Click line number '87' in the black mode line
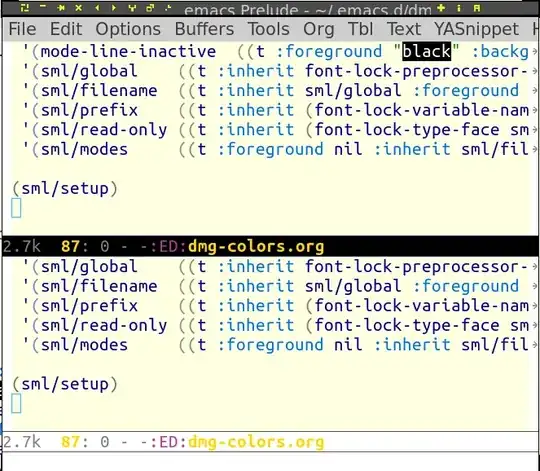 click(71, 247)
